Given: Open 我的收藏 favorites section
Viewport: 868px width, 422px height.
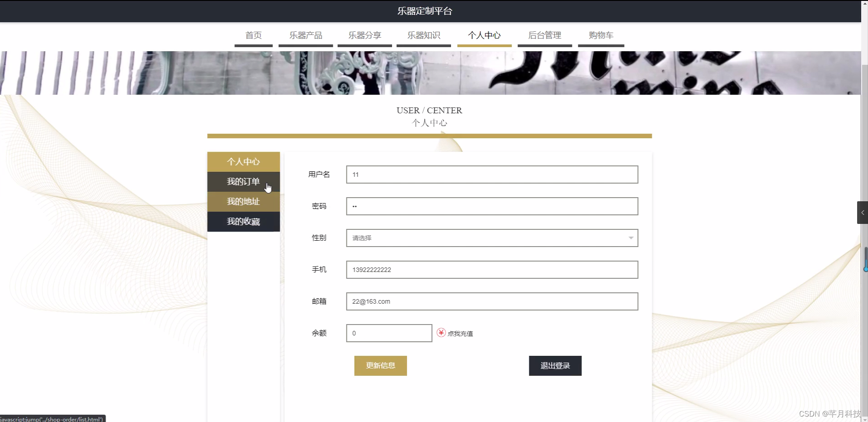Looking at the screenshot, I should [x=243, y=221].
